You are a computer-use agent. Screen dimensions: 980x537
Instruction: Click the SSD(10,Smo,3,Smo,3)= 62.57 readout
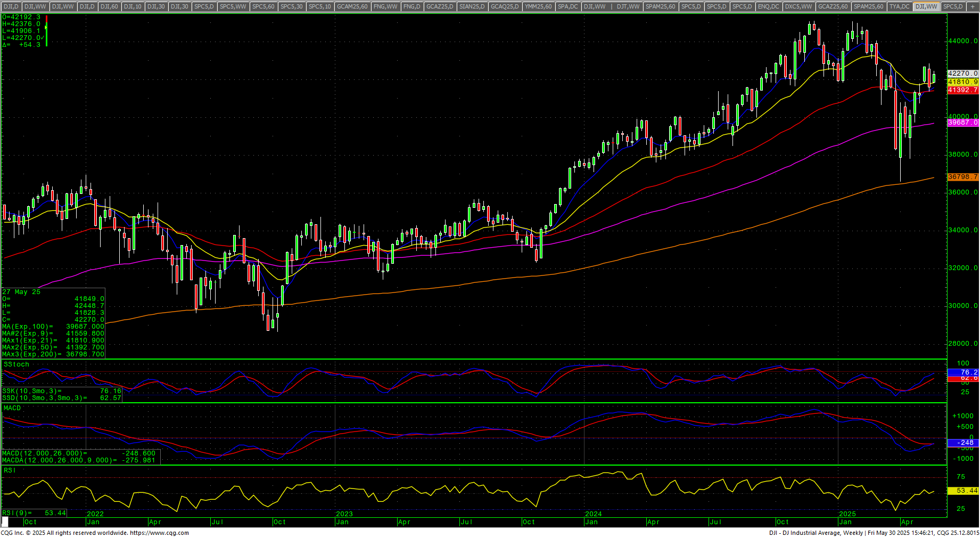[x=62, y=398]
